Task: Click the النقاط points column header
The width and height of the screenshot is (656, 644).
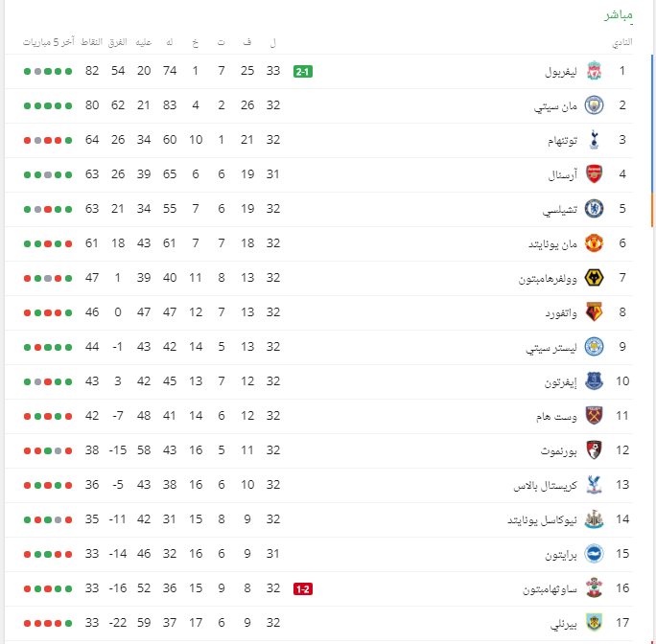Action: pyautogui.click(x=92, y=42)
